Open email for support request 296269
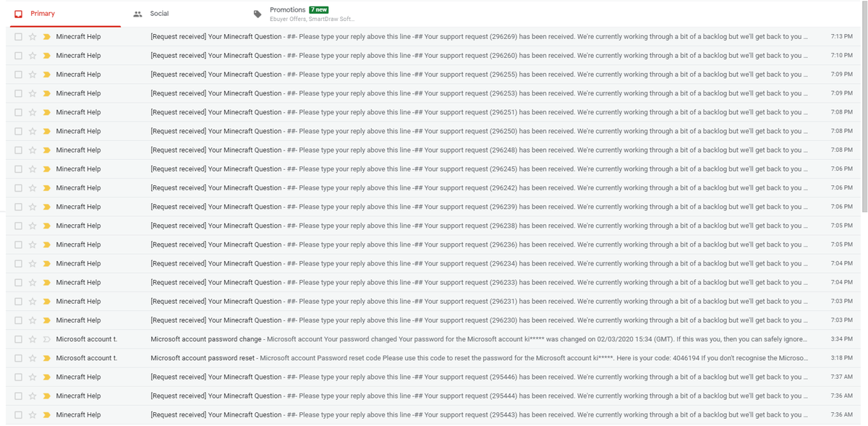This screenshot has height=426, width=868. 433,36
